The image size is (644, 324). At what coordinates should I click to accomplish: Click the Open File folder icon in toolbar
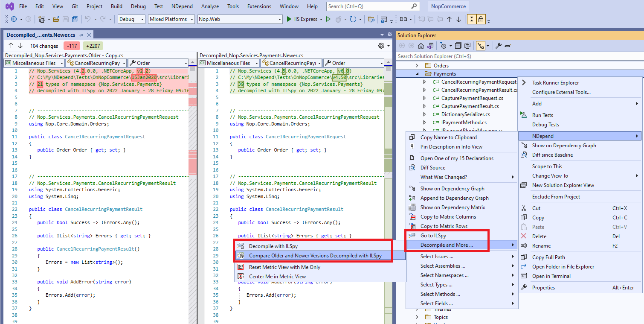coord(55,19)
